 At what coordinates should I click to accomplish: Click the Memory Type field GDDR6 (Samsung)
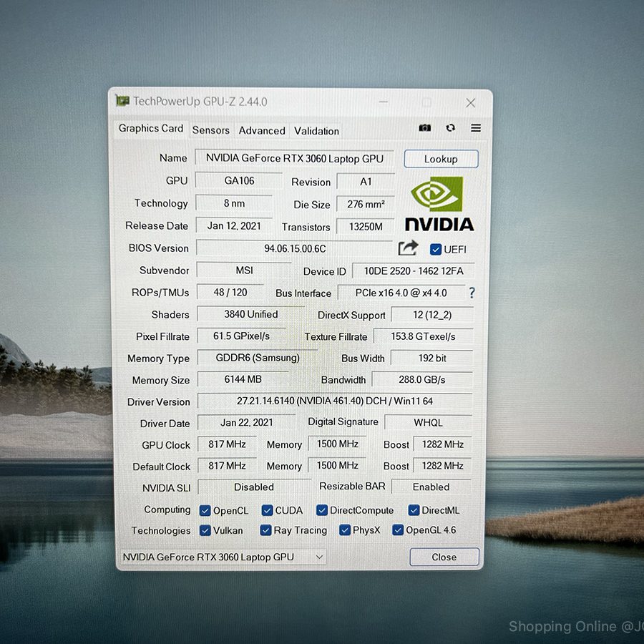[258, 357]
